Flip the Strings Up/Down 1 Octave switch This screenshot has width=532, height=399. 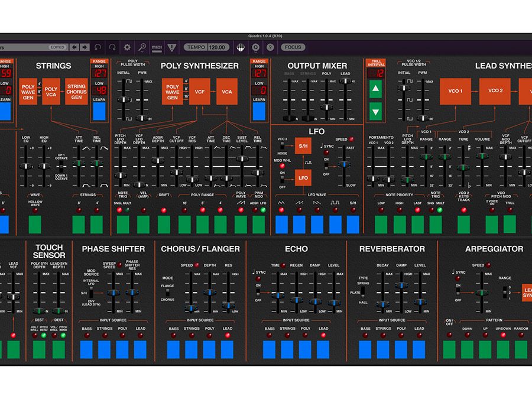point(61,166)
